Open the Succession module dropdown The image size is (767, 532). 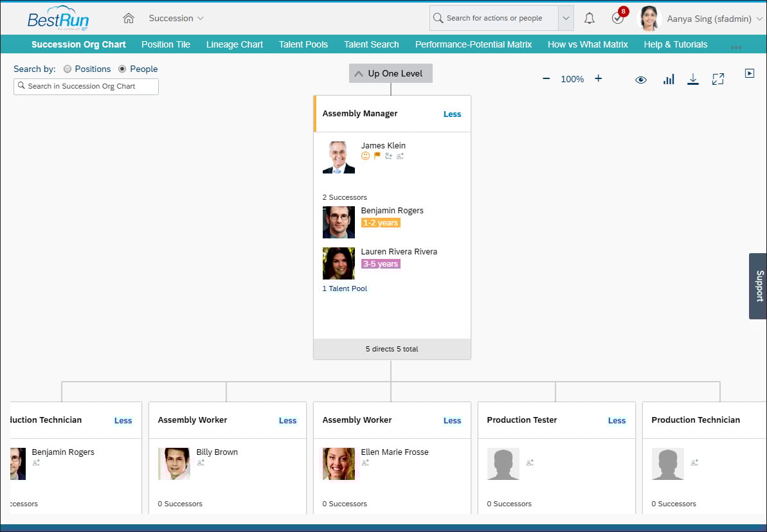click(x=176, y=18)
